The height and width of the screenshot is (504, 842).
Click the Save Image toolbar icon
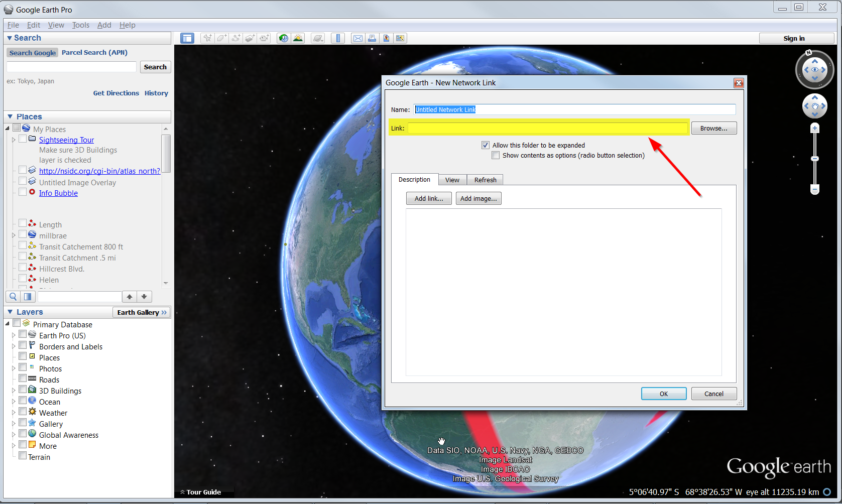[x=386, y=38]
